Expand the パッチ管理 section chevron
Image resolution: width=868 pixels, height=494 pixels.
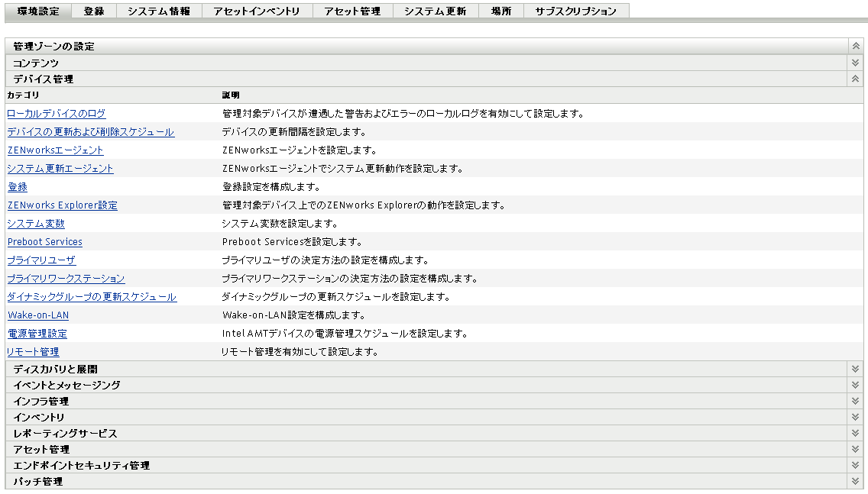855,481
